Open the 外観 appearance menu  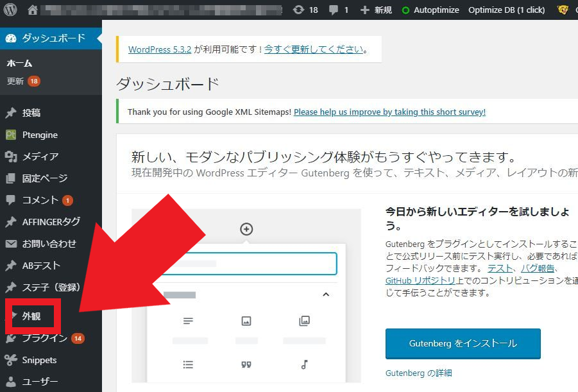[33, 316]
